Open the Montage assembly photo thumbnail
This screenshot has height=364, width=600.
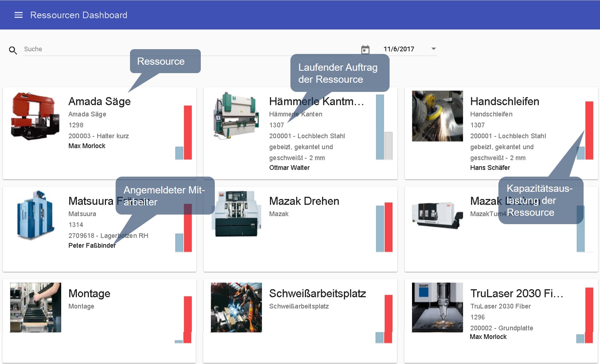[36, 308]
